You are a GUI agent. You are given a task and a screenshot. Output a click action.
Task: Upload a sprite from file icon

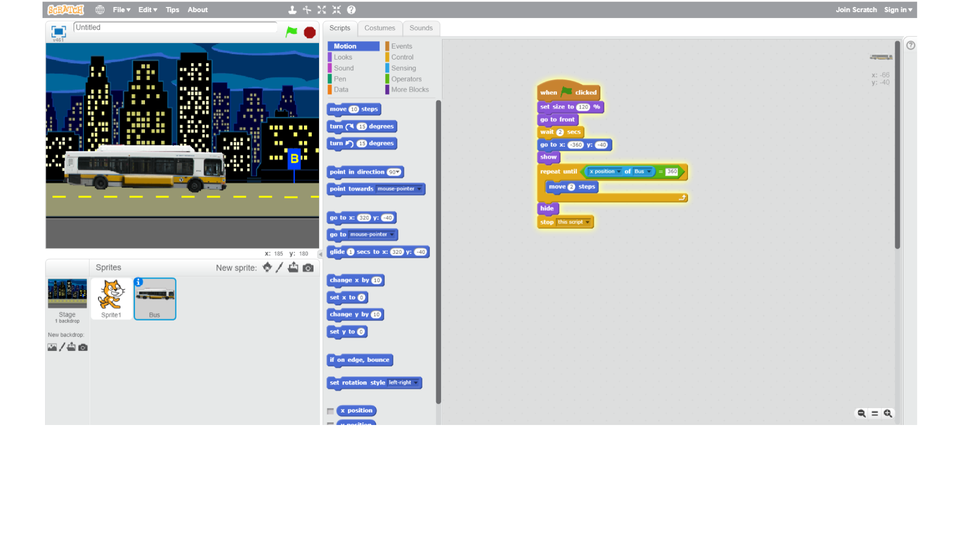coord(293,268)
